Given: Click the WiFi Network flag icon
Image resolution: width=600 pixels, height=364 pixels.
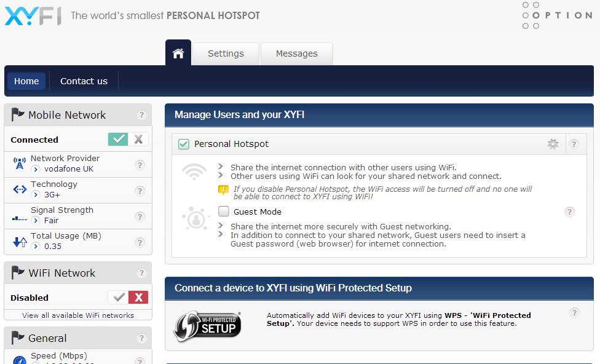Looking at the screenshot, I should click(17, 272).
